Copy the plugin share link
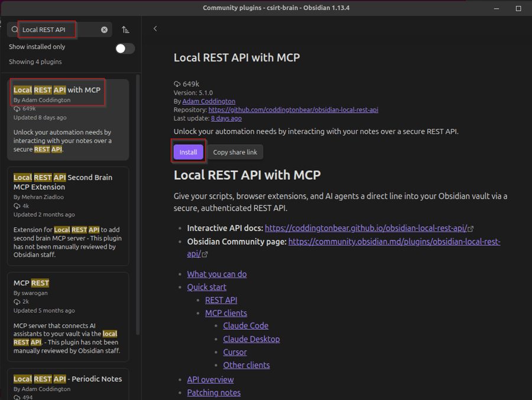Image resolution: width=532 pixels, height=400 pixels. 235,152
